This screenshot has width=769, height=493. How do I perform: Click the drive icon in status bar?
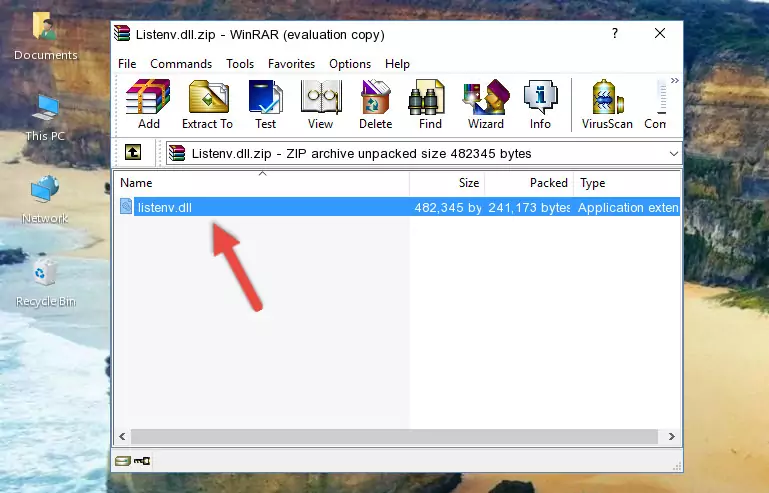[x=123, y=461]
